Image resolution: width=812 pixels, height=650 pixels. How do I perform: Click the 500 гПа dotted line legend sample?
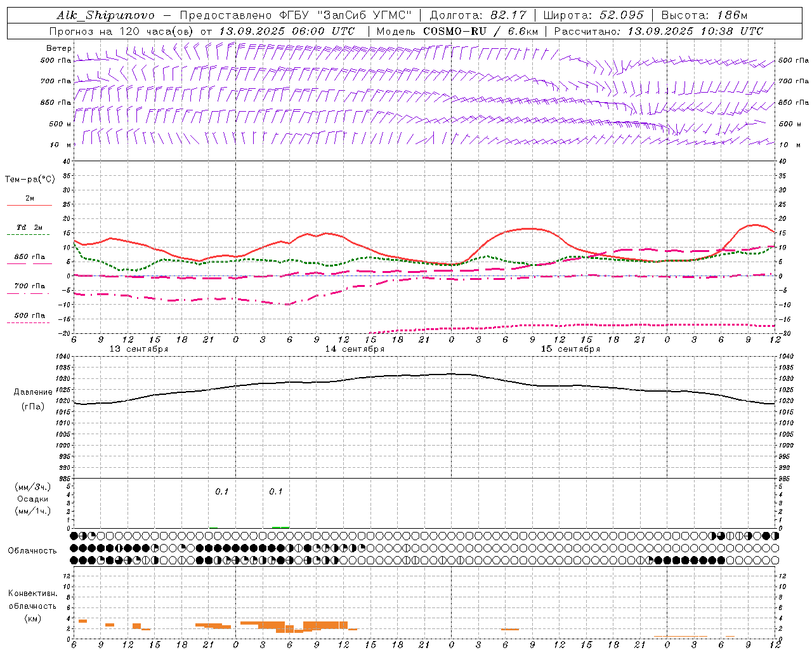[x=28, y=322]
